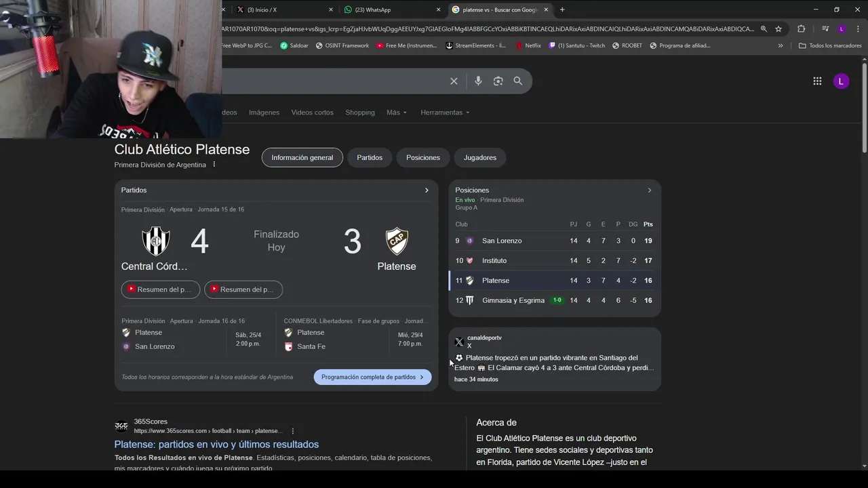Screen dimensions: 868x488
Task: Click San Lorenzo crest in standings table
Action: [469, 241]
